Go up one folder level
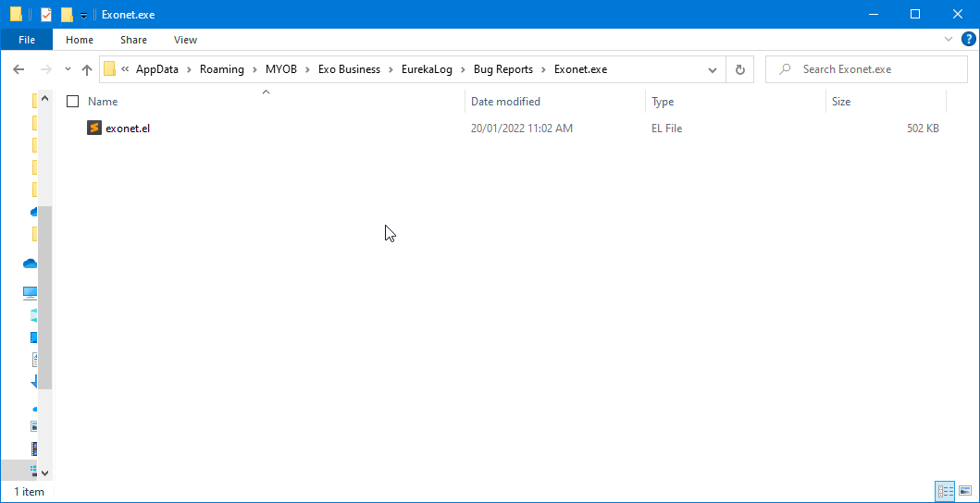Image resolution: width=980 pixels, height=503 pixels. 87,69
